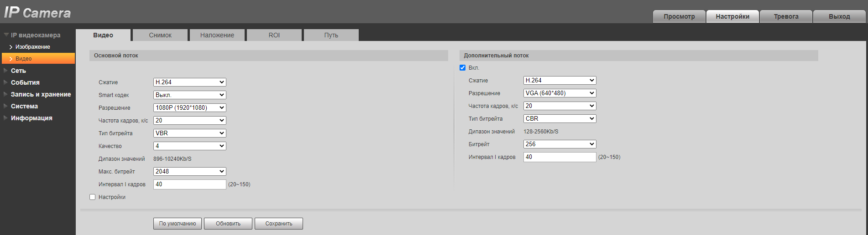Open main stream Сжатие dropdown
868x235 pixels.
pos(190,82)
